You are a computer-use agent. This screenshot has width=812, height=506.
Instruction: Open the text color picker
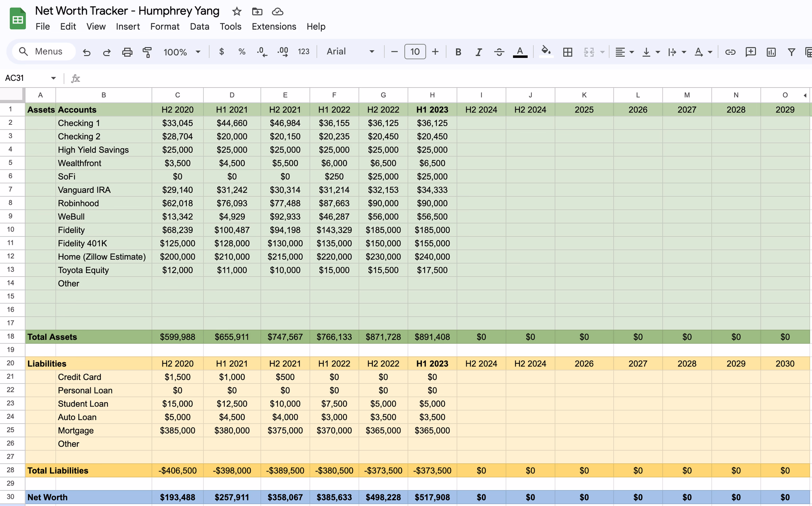pyautogui.click(x=520, y=52)
